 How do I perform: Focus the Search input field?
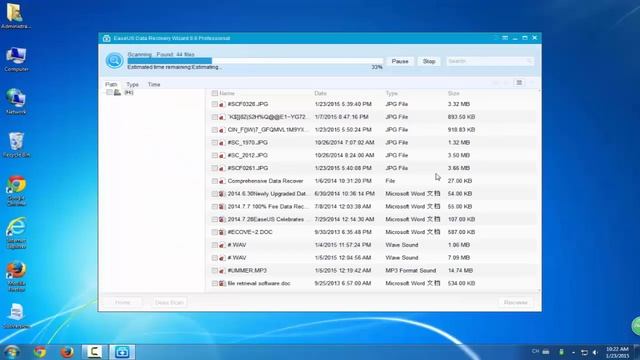490,61
